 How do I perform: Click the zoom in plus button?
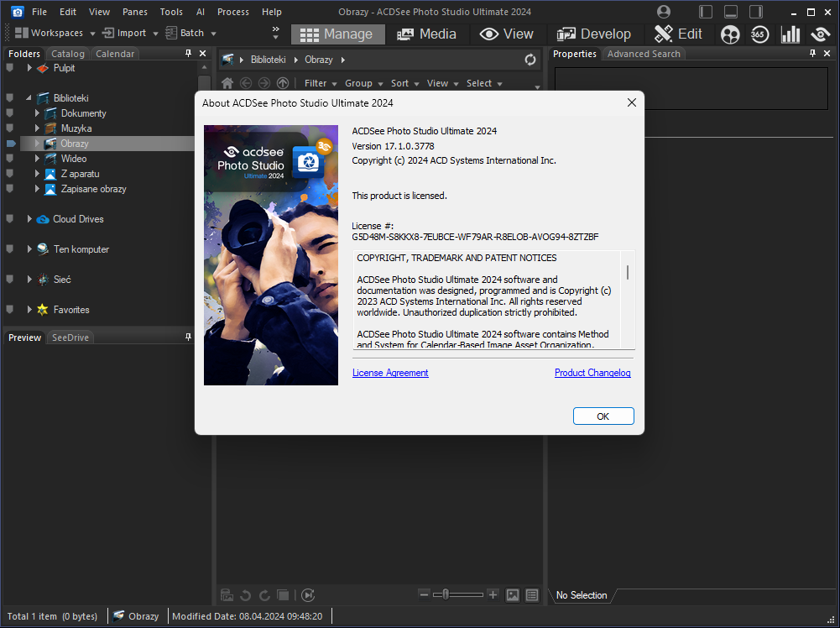pos(493,594)
